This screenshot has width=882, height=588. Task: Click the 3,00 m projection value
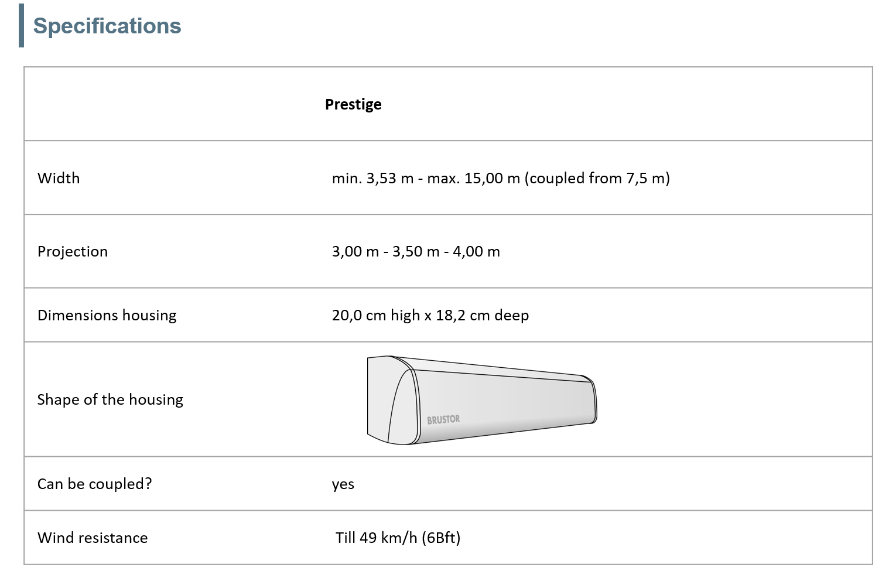coord(355,252)
